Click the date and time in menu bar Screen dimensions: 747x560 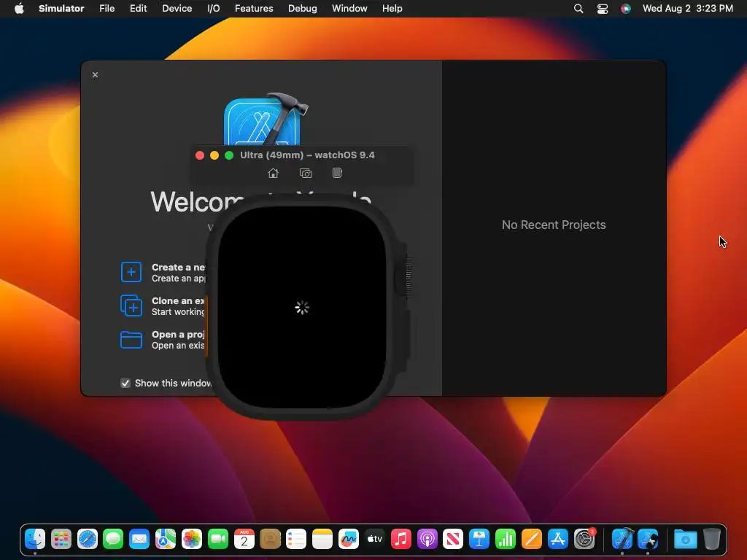coord(687,8)
